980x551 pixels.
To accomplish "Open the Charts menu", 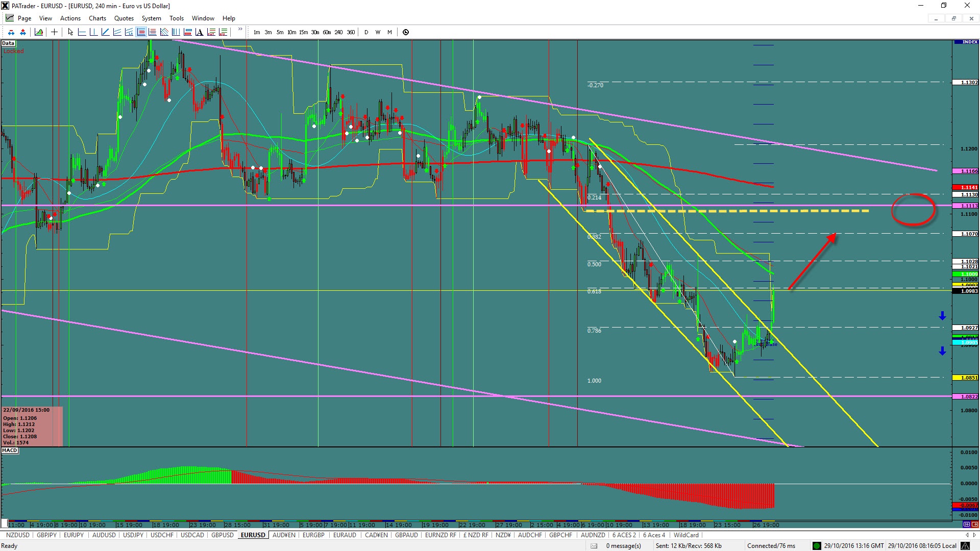I will (x=97, y=18).
